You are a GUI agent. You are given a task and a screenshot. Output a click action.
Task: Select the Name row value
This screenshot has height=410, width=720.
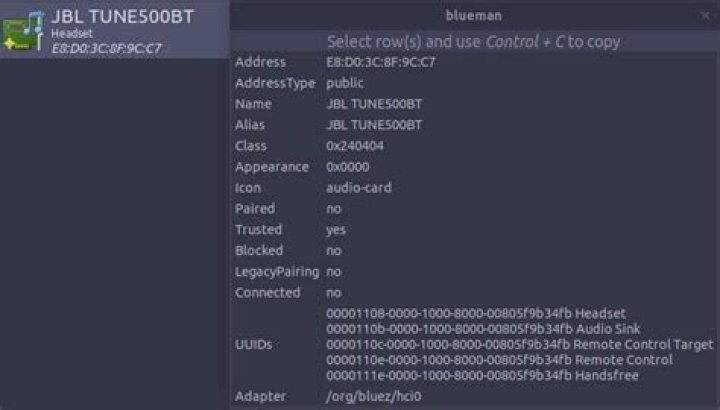click(374, 104)
